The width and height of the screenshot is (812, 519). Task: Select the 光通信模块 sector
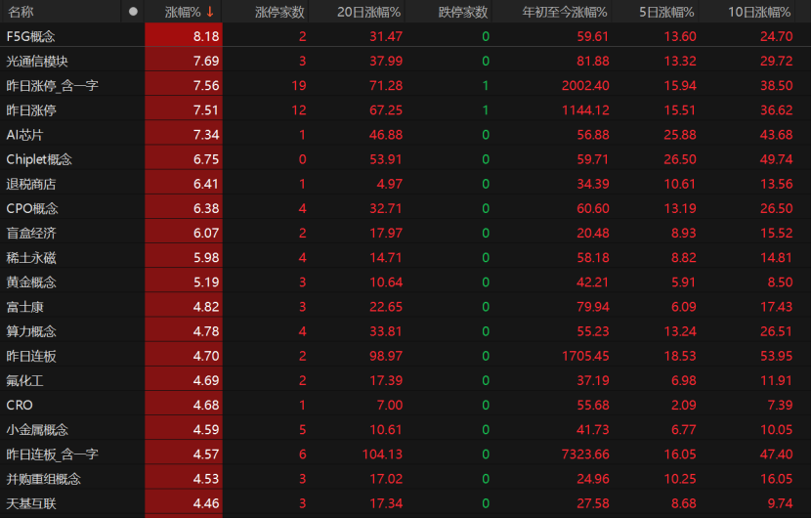[x=37, y=61]
